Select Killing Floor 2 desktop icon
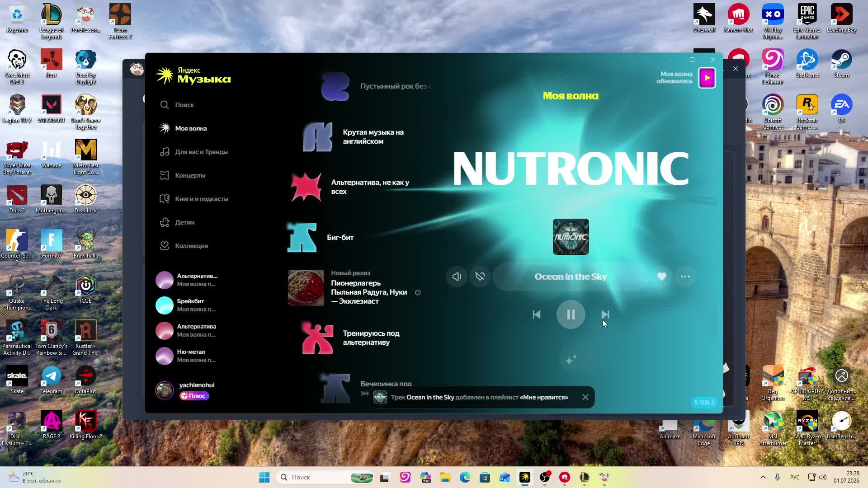The width and height of the screenshot is (868, 488). (85, 425)
